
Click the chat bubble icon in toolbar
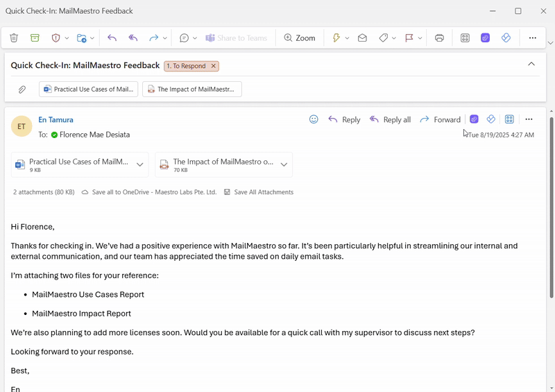(x=184, y=38)
